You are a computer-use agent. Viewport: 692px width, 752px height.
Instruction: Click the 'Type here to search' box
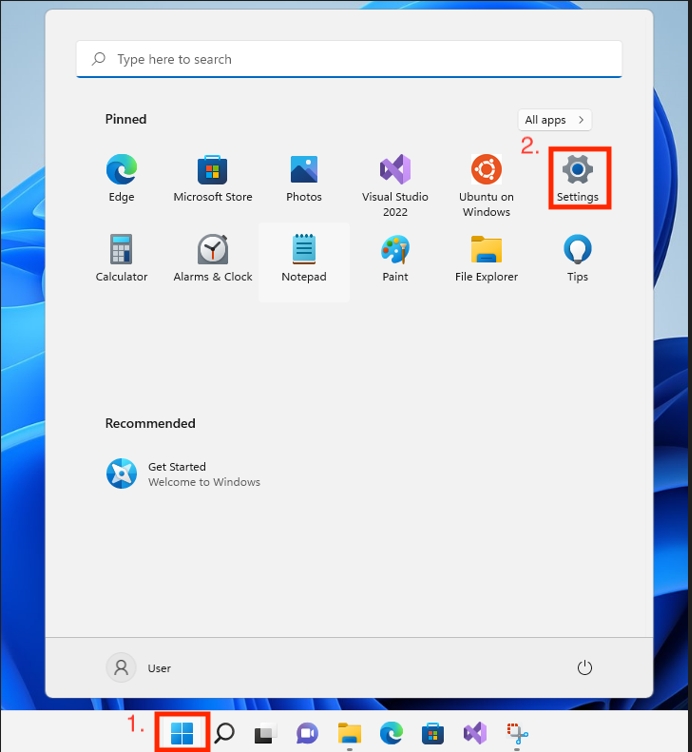click(x=349, y=59)
